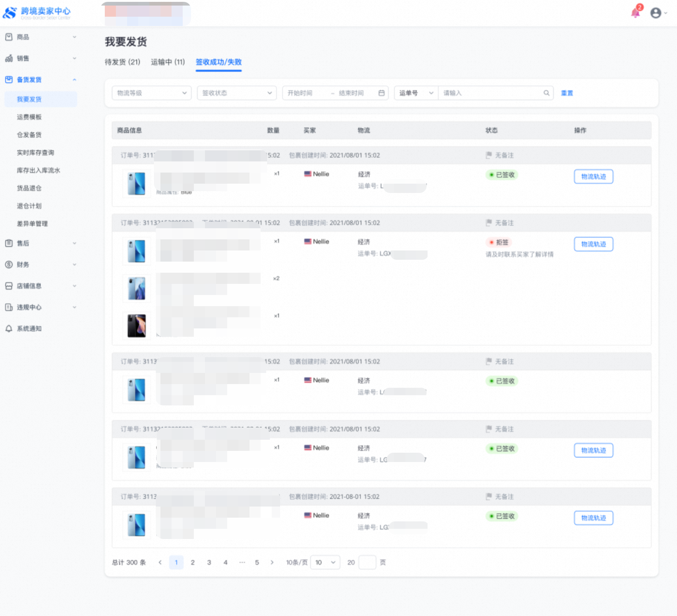Open the 物流等级 dropdown

(x=151, y=93)
